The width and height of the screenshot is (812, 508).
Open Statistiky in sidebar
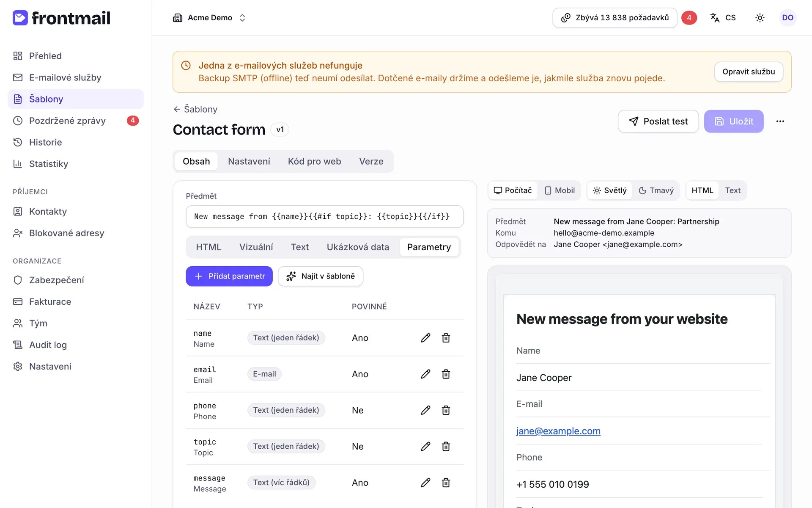(76, 164)
